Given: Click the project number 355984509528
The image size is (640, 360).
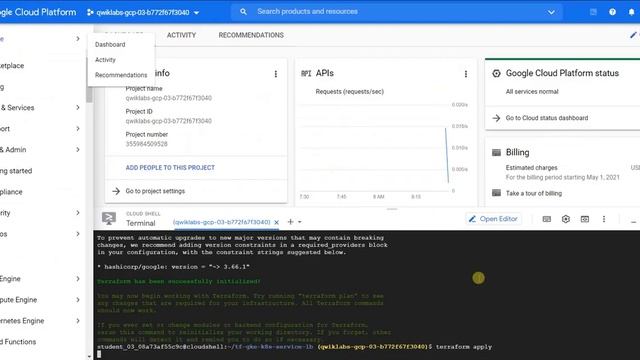Looking at the screenshot, I should point(147,144).
